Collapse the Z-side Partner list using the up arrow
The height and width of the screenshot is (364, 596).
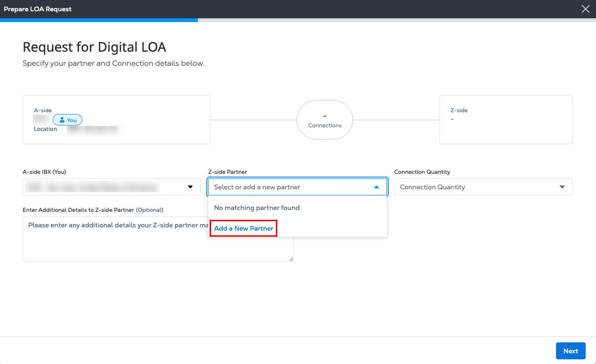(x=376, y=187)
